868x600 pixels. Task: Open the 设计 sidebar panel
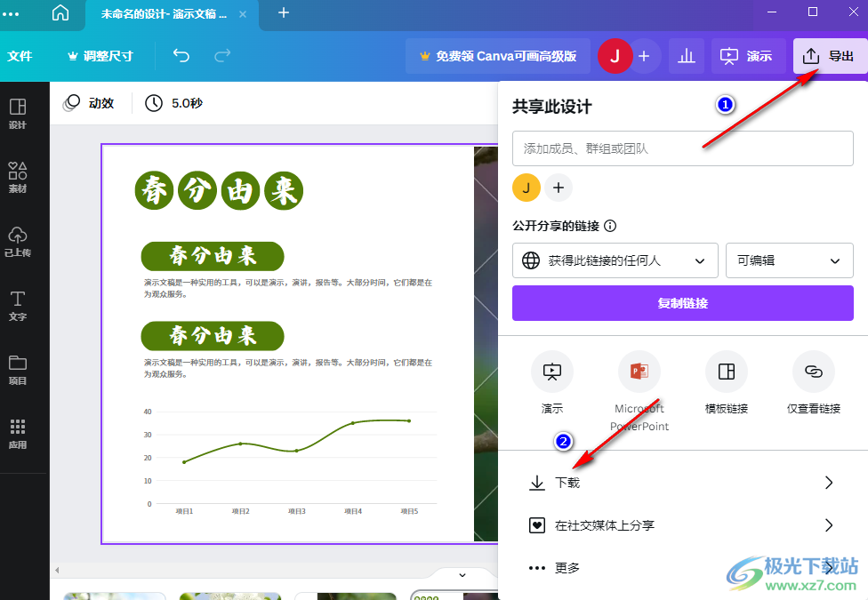pos(18,114)
